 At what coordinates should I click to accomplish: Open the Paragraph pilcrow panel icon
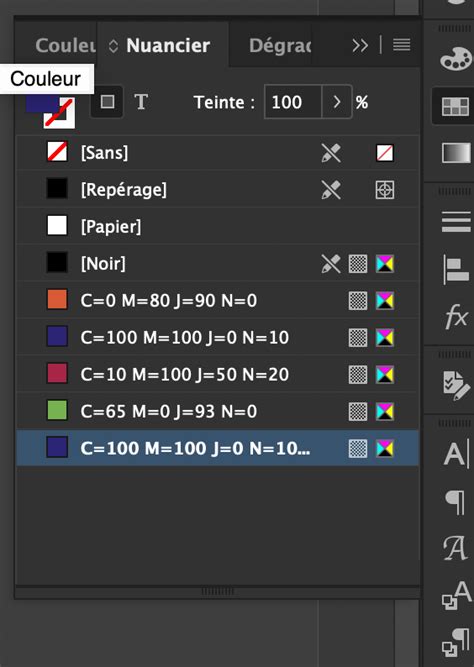click(x=455, y=502)
